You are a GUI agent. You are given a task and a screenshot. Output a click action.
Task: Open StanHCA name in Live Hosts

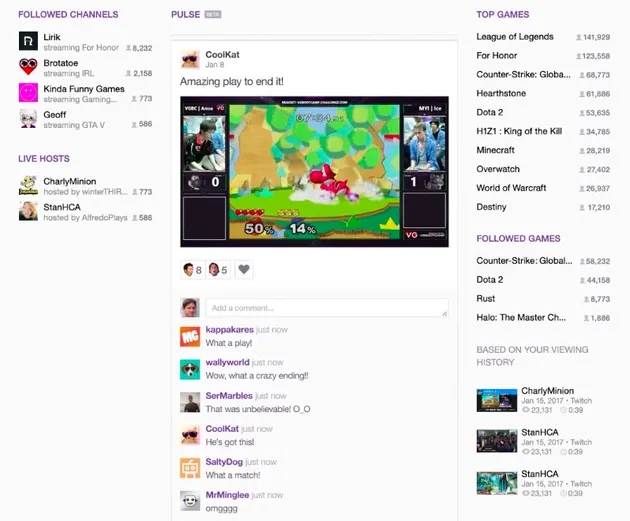pyautogui.click(x=62, y=207)
